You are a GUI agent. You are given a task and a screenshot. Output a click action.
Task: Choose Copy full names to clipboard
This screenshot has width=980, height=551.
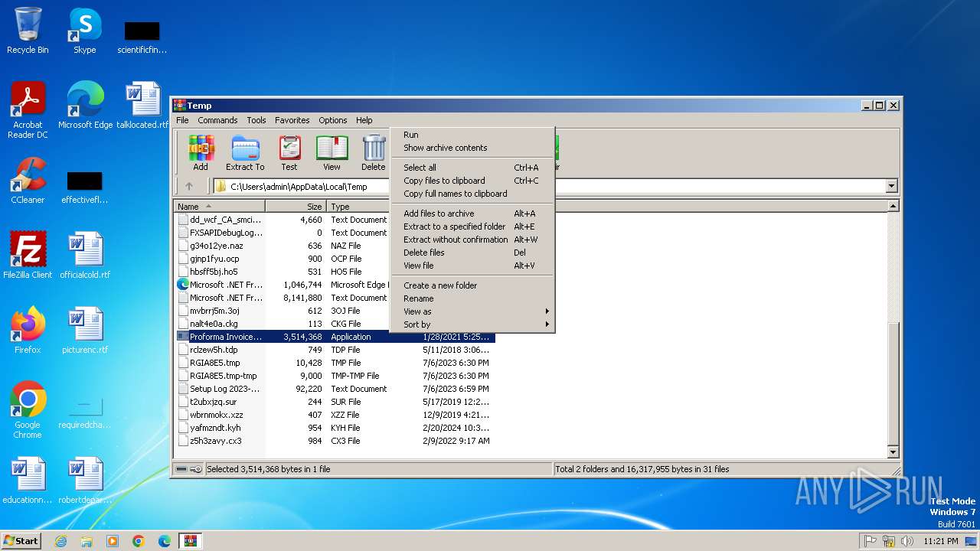[x=472, y=194]
